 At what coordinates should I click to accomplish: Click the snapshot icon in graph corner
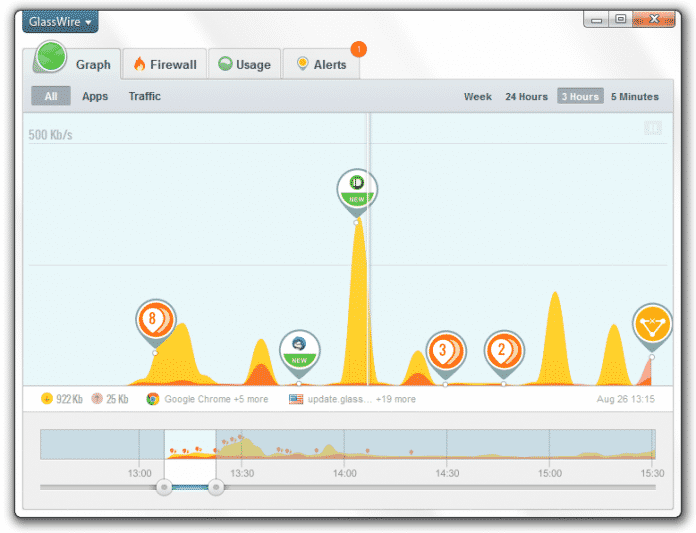[x=652, y=128]
